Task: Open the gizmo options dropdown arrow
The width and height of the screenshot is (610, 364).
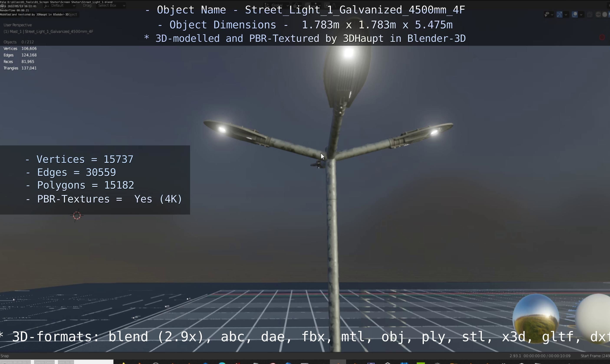Action: coord(566,15)
